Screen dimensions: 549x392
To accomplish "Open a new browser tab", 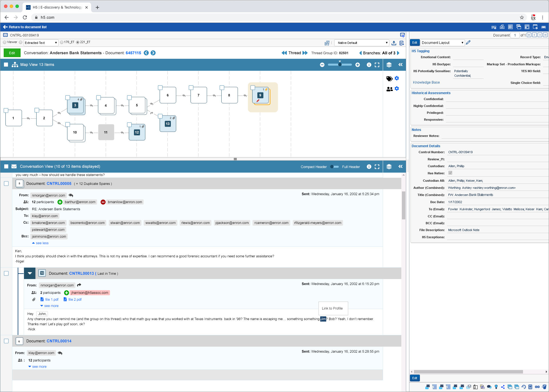I will tap(97, 7).
